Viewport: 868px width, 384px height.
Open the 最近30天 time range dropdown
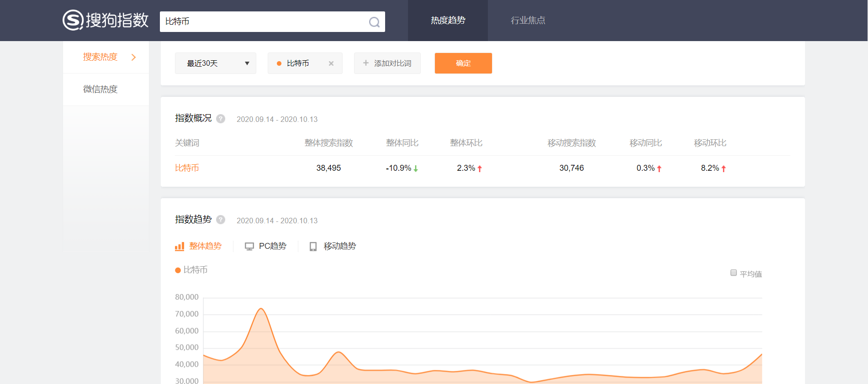click(216, 63)
